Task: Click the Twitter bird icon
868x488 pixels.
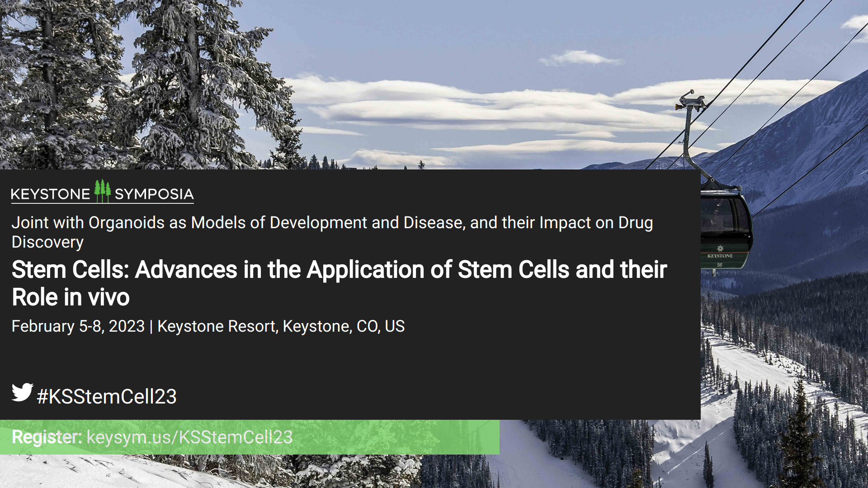Action: 22,392
